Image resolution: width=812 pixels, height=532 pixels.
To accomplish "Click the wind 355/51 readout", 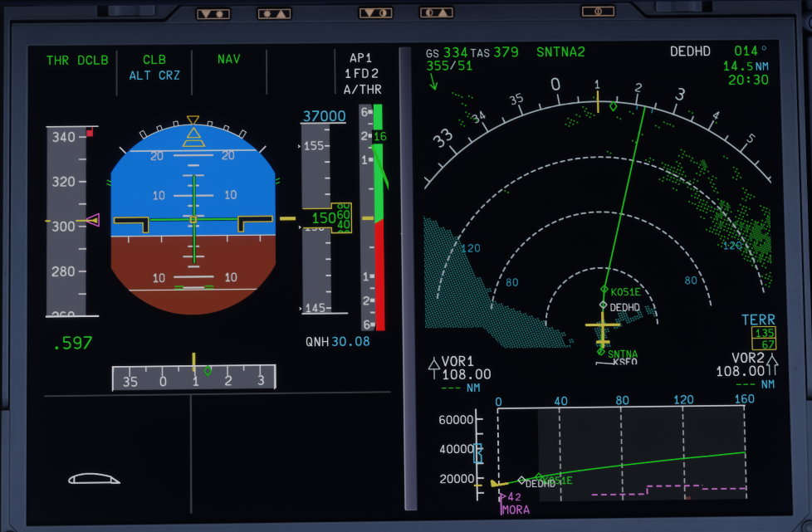I will click(x=449, y=66).
